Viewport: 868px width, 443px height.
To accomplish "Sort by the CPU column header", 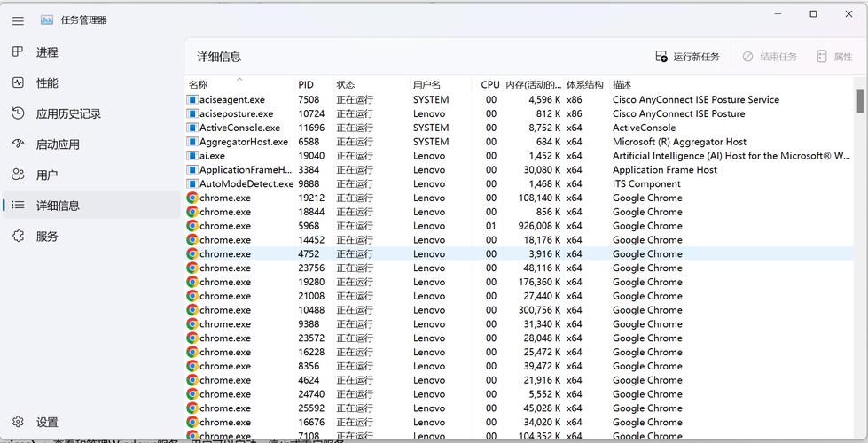I will tap(488, 85).
